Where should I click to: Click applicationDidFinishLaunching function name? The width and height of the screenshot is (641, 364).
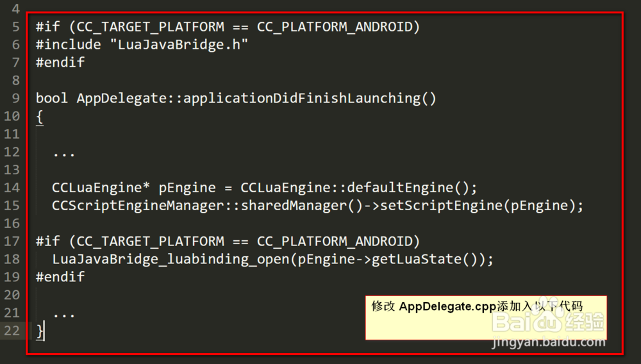click(310, 99)
